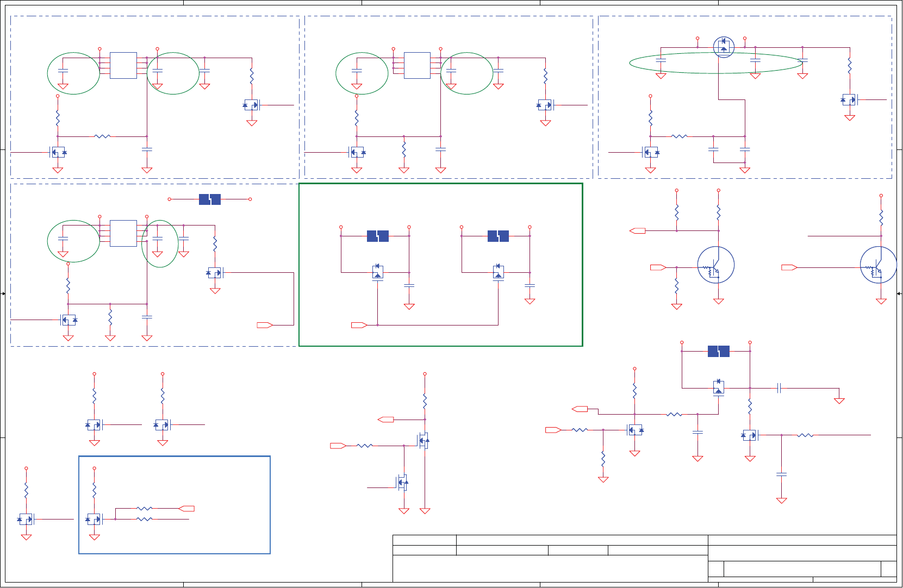
Task: Select the port below the middle-left block's tall wire
Action: coord(265,325)
